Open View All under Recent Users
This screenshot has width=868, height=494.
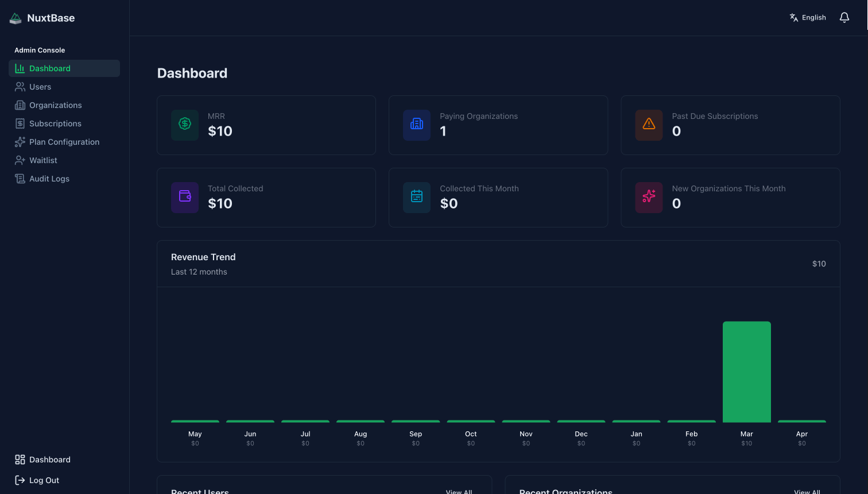(459, 492)
